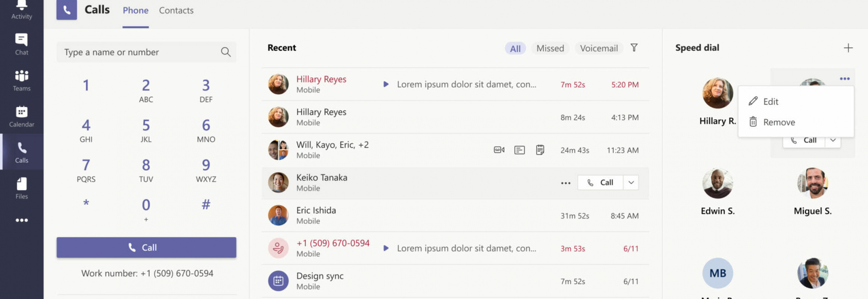Open Files in the left rail
This screenshot has width=868, height=299.
(21, 188)
